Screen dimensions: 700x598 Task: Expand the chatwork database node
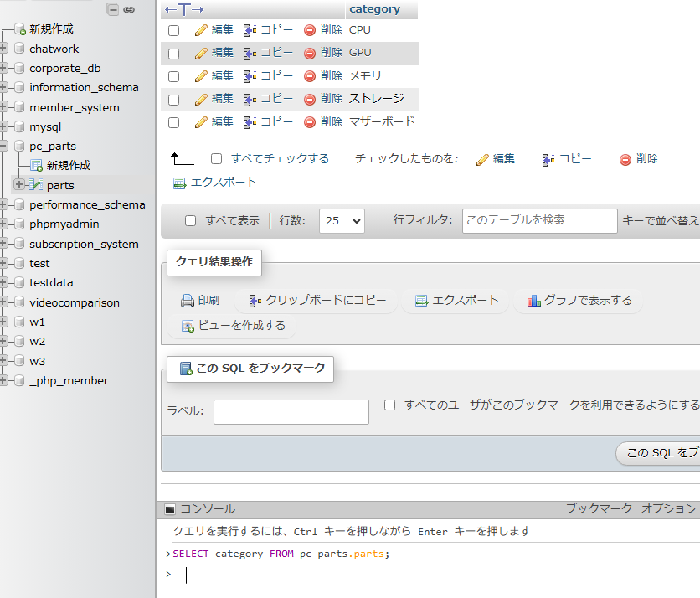pyautogui.click(x=4, y=49)
